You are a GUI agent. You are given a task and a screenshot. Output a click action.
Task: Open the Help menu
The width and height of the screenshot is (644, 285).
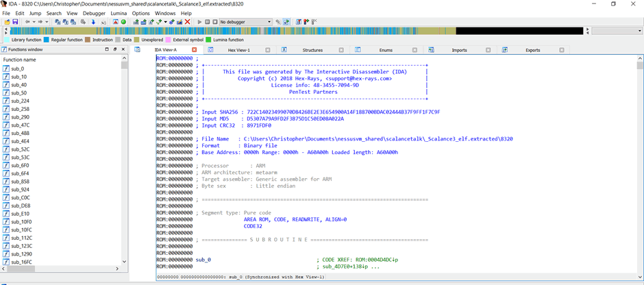(x=186, y=13)
